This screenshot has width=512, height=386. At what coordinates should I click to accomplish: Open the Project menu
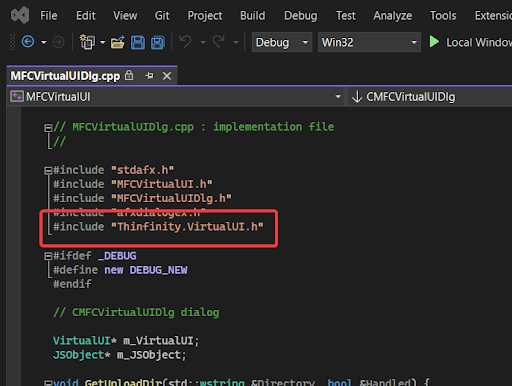click(205, 16)
